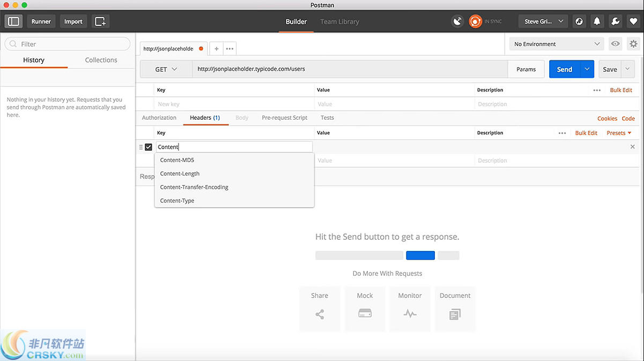Choose Content-MD5 from suggestions
The height and width of the screenshot is (361, 644).
coord(234,160)
